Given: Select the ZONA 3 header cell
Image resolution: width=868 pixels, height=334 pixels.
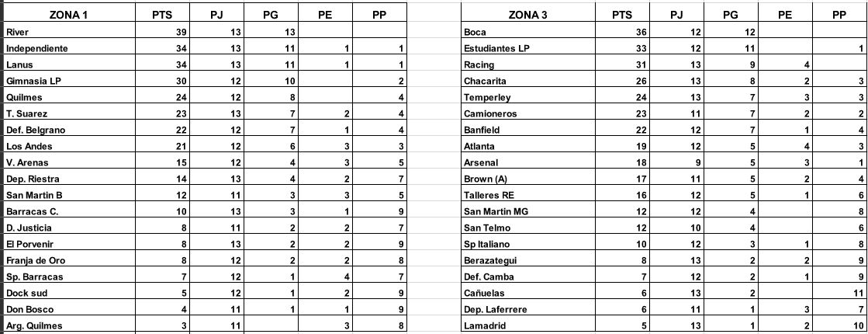Looking at the screenshot, I should [x=529, y=15].
